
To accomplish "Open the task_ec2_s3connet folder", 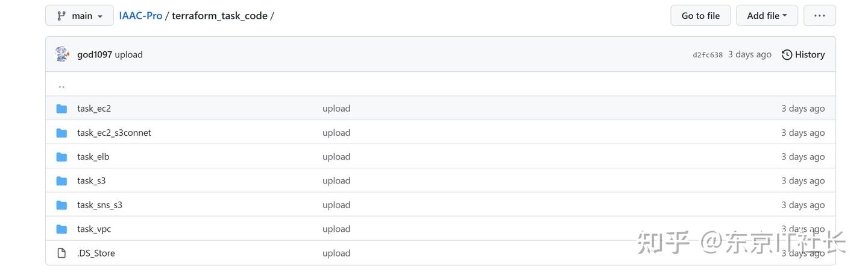I will tap(114, 133).
